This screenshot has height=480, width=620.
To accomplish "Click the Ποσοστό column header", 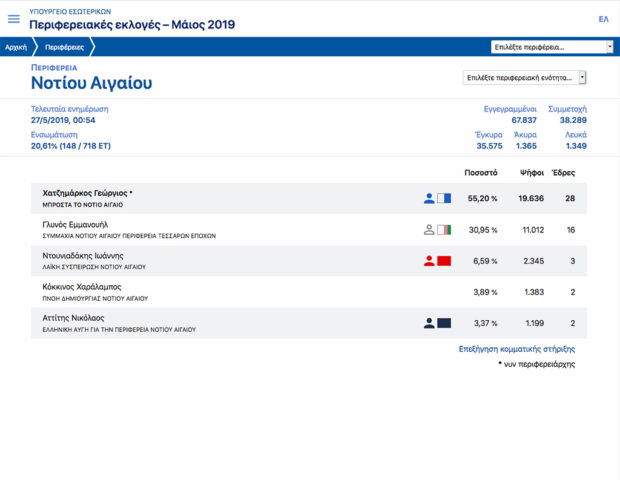I will tap(482, 172).
